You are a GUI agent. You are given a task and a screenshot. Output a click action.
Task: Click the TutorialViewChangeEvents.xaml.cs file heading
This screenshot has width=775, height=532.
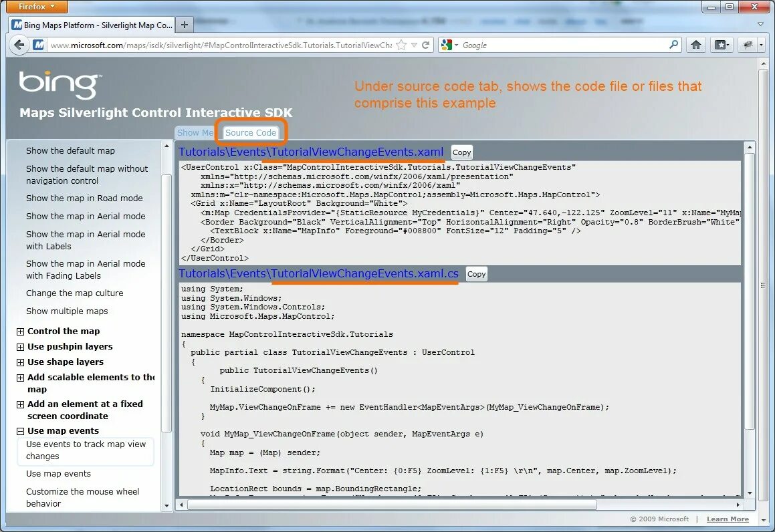click(318, 273)
